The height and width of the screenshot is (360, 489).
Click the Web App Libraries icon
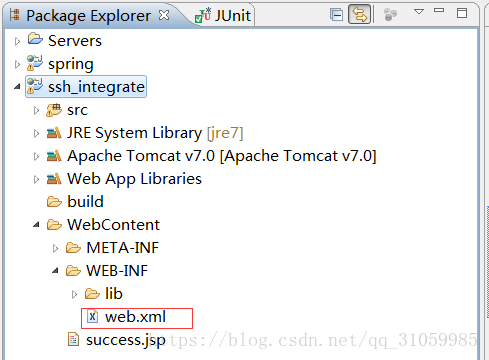click(54, 179)
